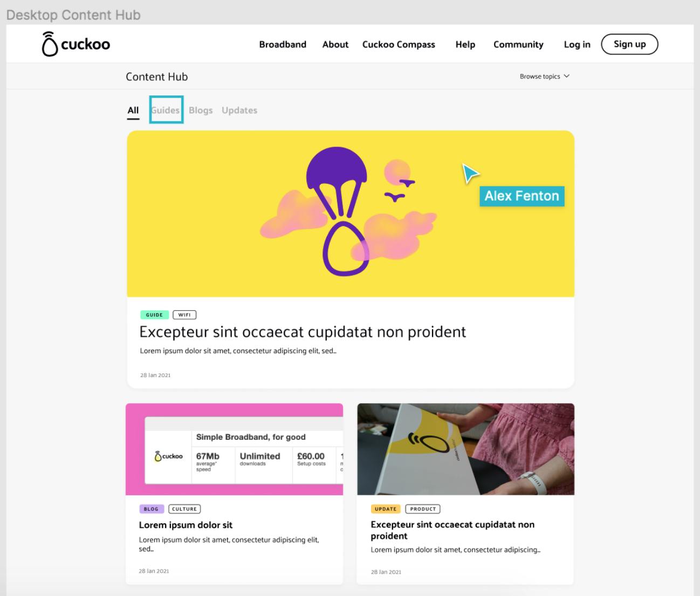The width and height of the screenshot is (700, 596).
Task: Open the Updates tab
Action: click(239, 110)
